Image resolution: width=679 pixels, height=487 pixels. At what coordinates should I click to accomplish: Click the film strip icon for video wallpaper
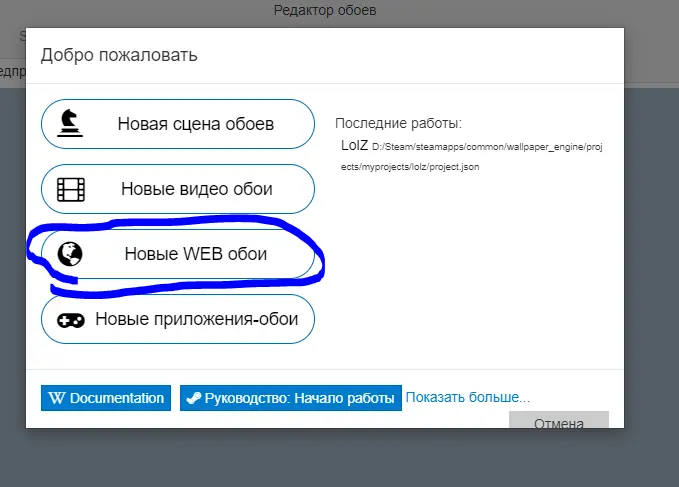pyautogui.click(x=71, y=189)
